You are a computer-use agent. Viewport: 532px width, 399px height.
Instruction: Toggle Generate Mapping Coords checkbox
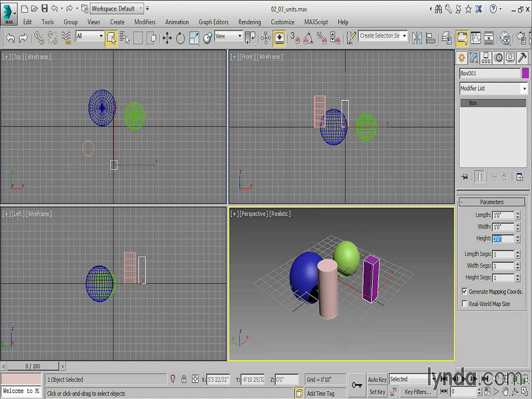(464, 291)
